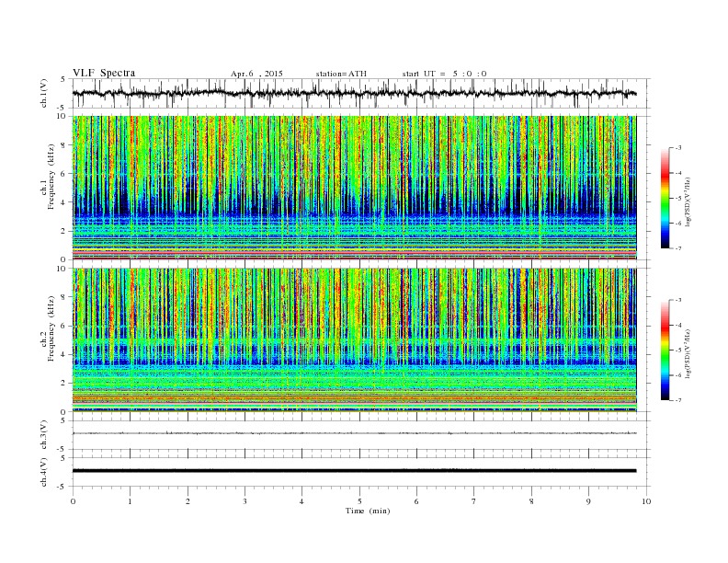The image size is (728, 563).
Task: Click time axis tick label "0"
Action: pyautogui.click(x=73, y=501)
